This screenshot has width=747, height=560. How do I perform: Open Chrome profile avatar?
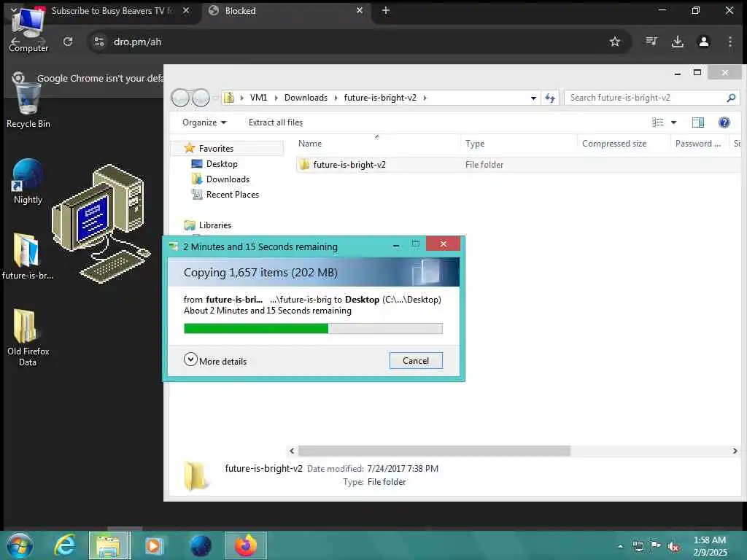704,42
